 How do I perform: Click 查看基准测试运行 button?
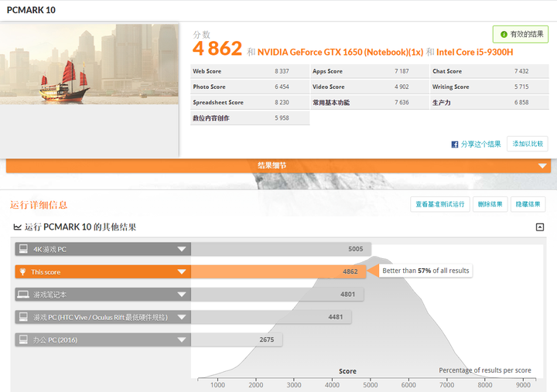pyautogui.click(x=440, y=204)
